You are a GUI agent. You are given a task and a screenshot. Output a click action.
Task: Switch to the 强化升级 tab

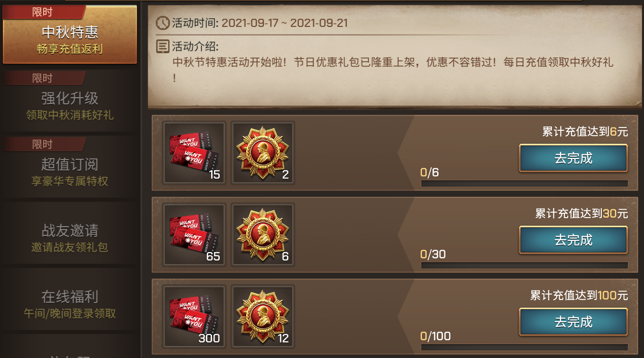pos(70,101)
